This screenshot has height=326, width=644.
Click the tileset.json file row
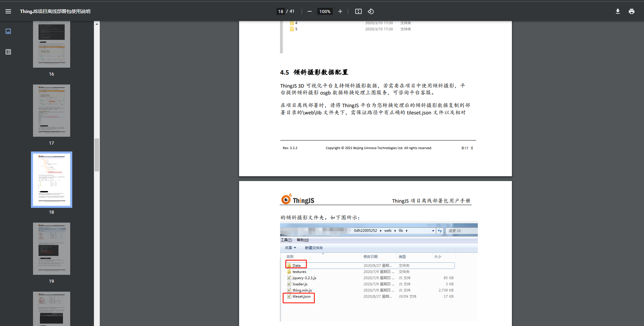(x=370, y=296)
